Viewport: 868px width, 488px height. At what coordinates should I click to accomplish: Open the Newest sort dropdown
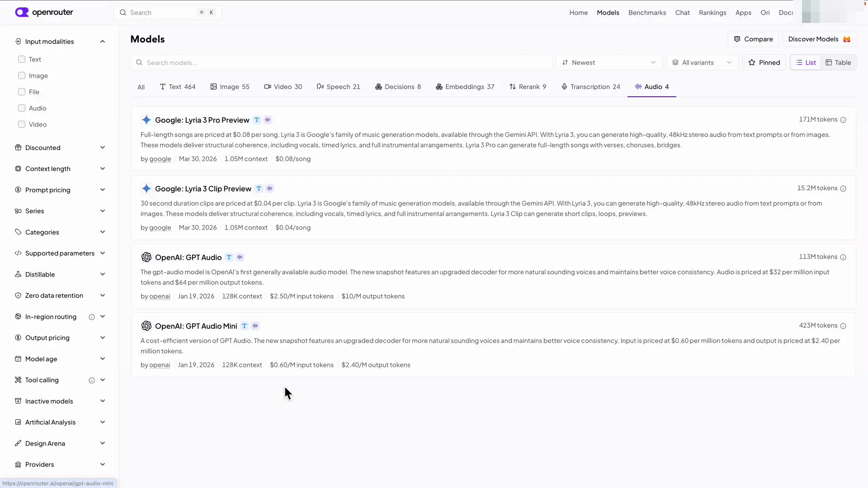coord(609,62)
